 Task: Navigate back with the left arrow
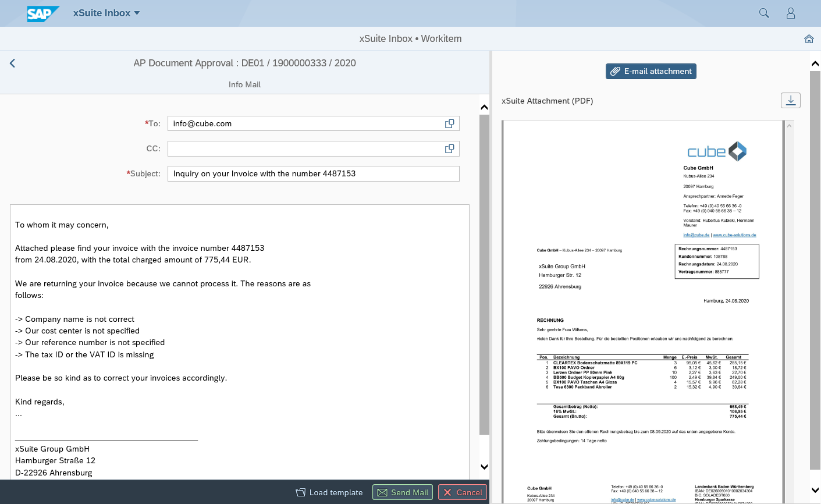pos(12,63)
